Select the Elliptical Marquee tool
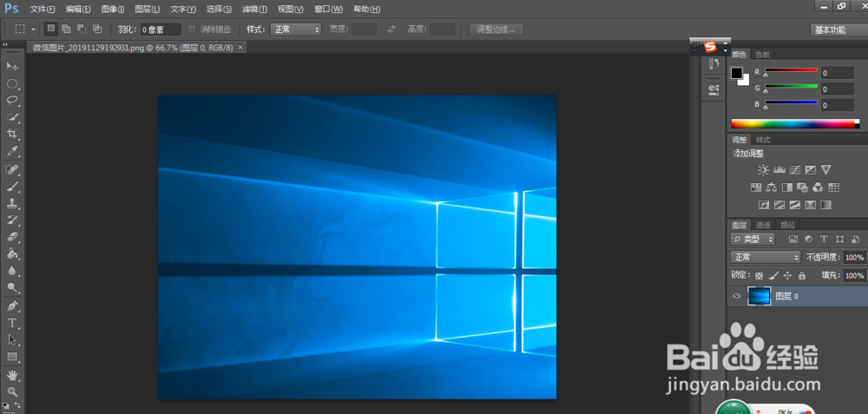This screenshot has width=868, height=414. [x=12, y=83]
